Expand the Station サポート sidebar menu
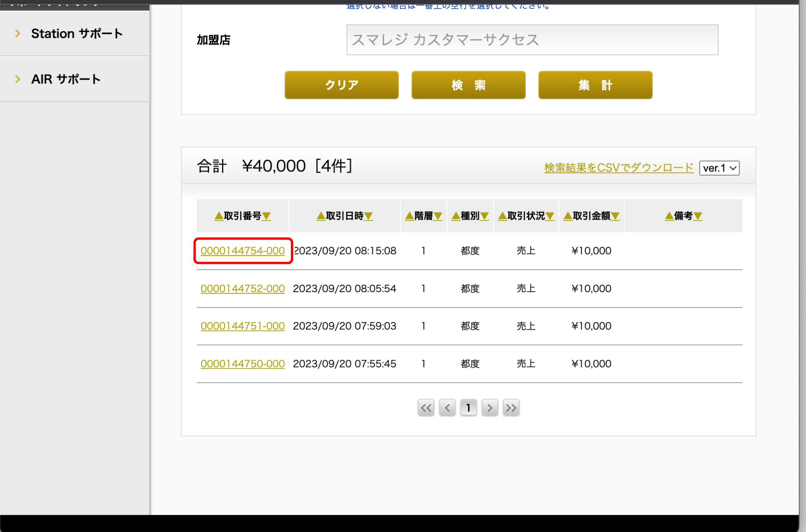The height and width of the screenshot is (532, 806). coord(75,33)
